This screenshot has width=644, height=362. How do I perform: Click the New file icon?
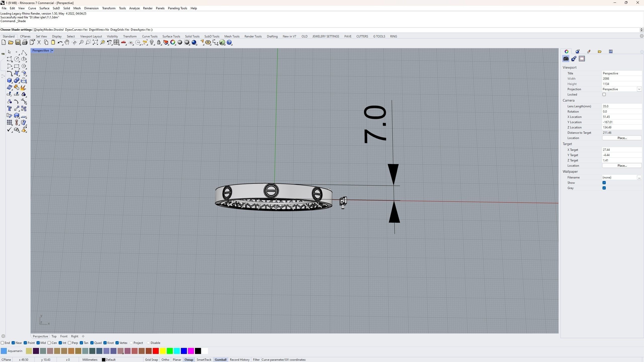[4, 42]
